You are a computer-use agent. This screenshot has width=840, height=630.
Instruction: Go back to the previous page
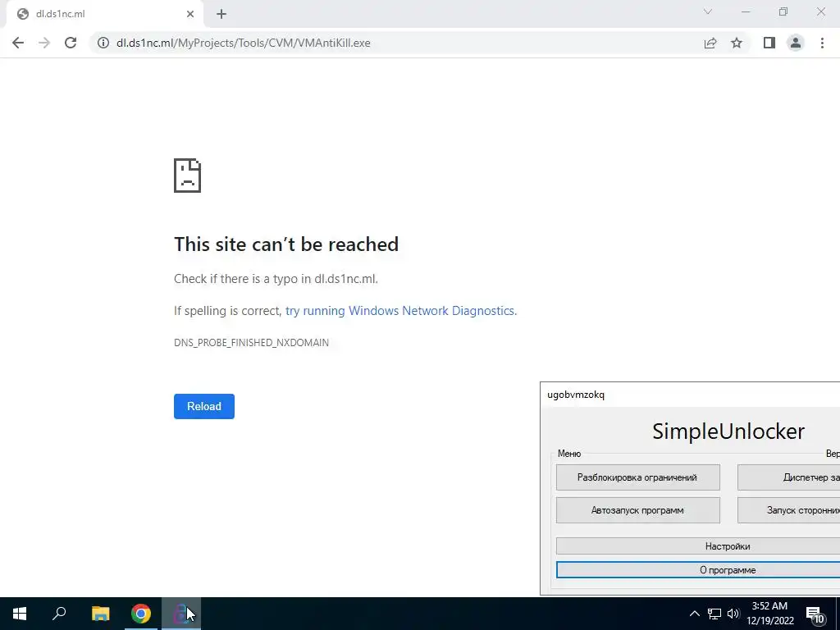[18, 43]
